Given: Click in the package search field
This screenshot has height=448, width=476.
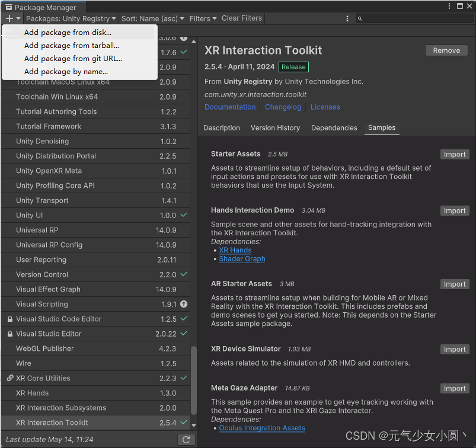Looking at the screenshot, I should point(414,18).
